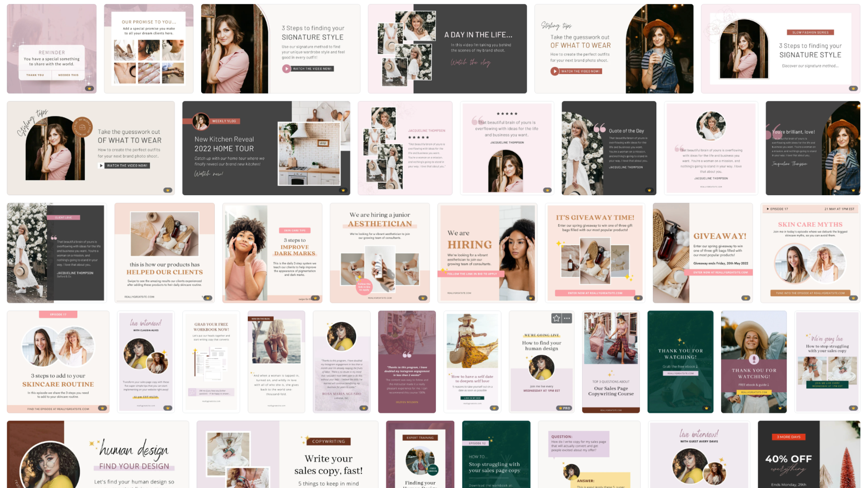The width and height of the screenshot is (868, 488).
Task: Open the It's Giveaway Time template
Action: (595, 253)
